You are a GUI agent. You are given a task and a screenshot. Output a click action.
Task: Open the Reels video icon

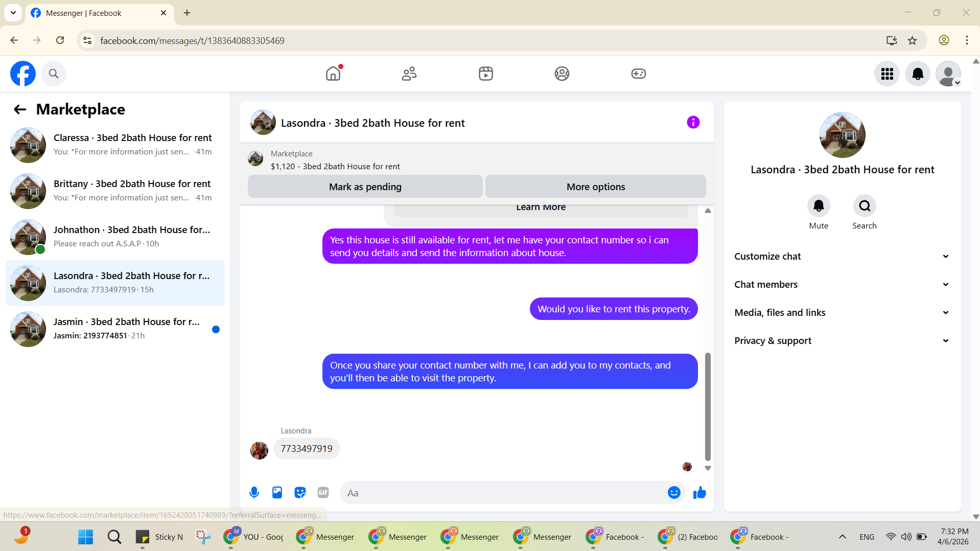(x=486, y=74)
